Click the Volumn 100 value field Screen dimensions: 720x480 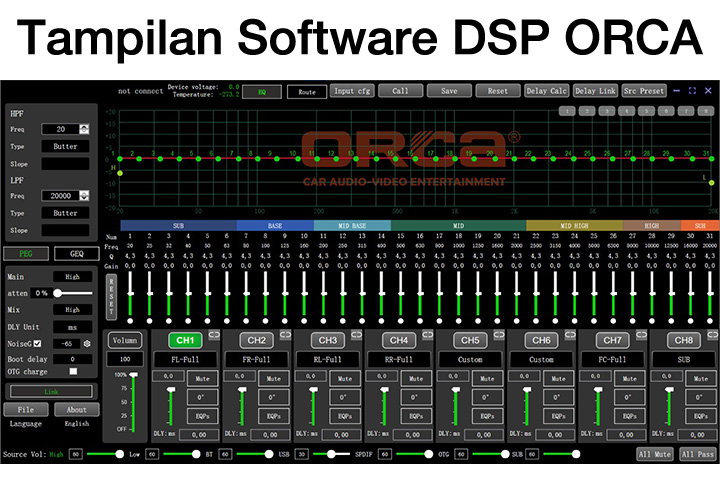pos(125,359)
